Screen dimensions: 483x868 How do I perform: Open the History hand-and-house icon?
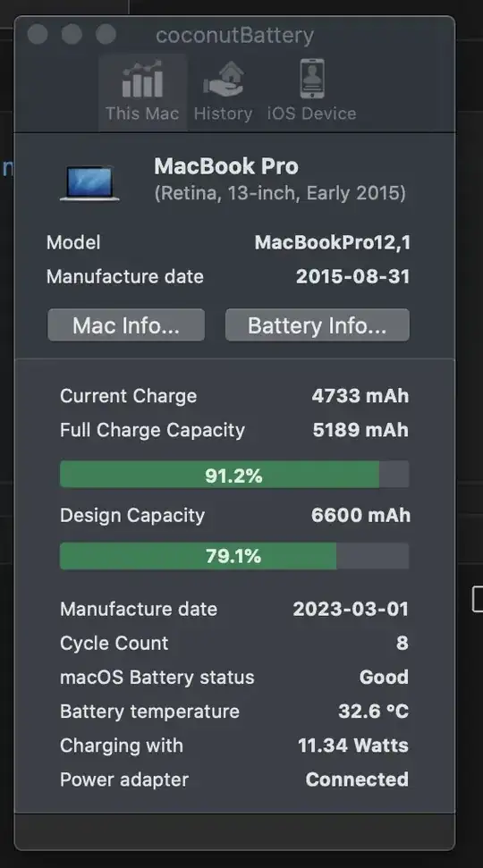[x=223, y=80]
